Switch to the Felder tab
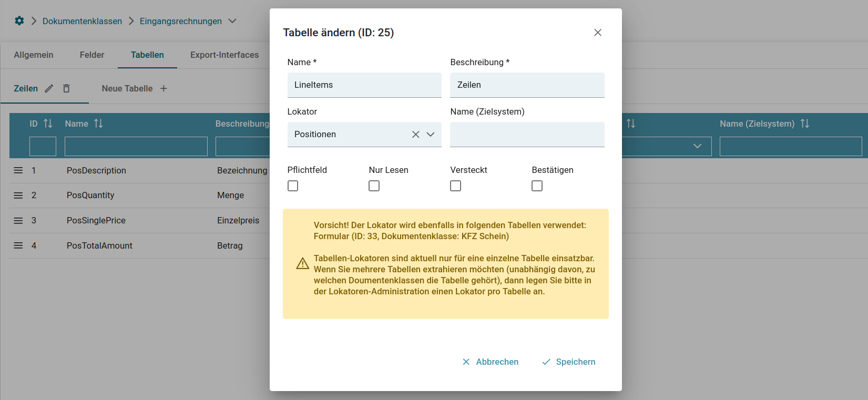Image resolution: width=868 pixels, height=400 pixels. pyautogui.click(x=92, y=55)
